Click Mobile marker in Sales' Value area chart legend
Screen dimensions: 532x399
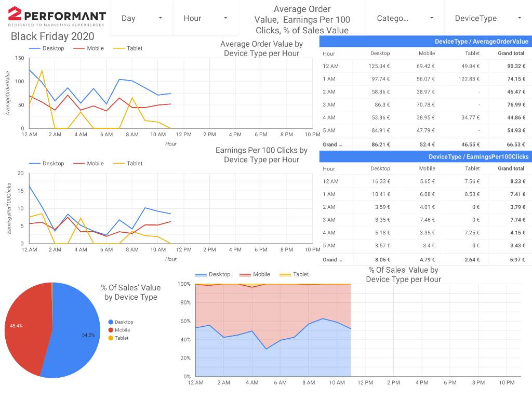click(244, 274)
